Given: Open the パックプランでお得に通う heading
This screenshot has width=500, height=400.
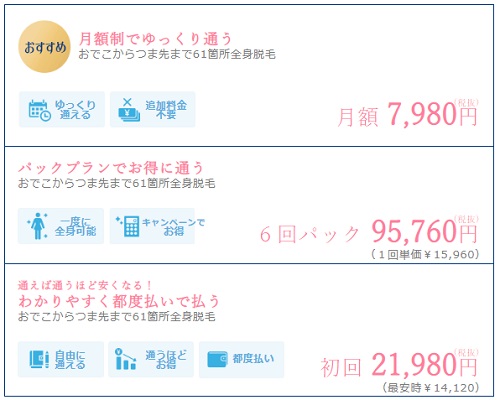Looking at the screenshot, I should tap(111, 168).
